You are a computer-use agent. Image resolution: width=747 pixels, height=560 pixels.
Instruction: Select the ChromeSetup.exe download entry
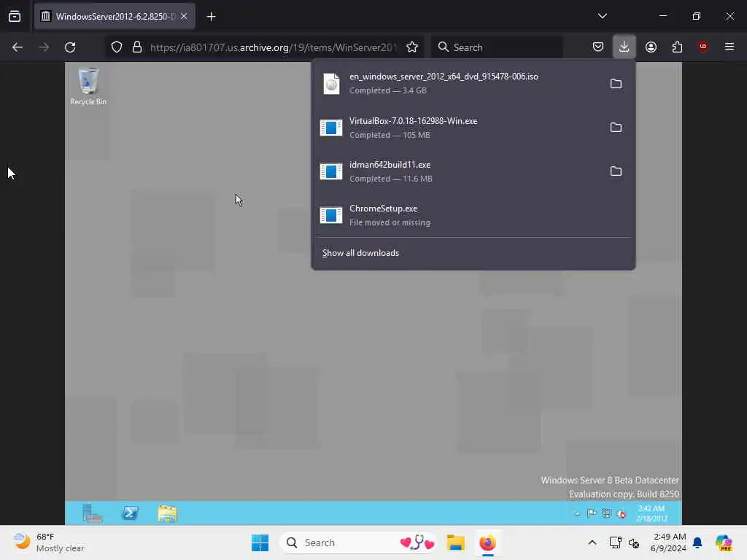[x=473, y=215]
